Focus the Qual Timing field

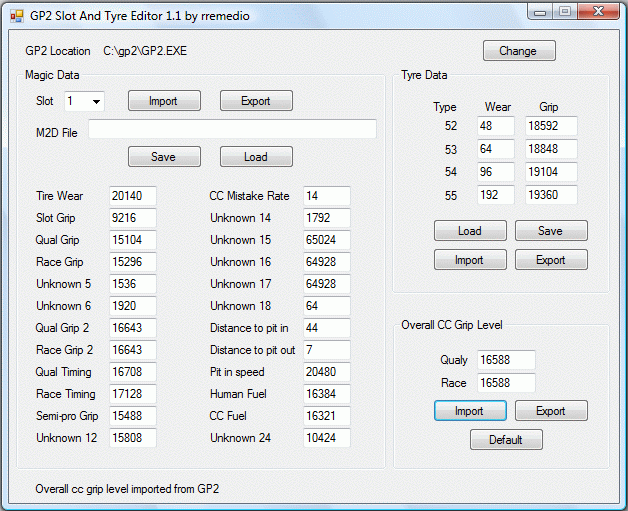133,372
